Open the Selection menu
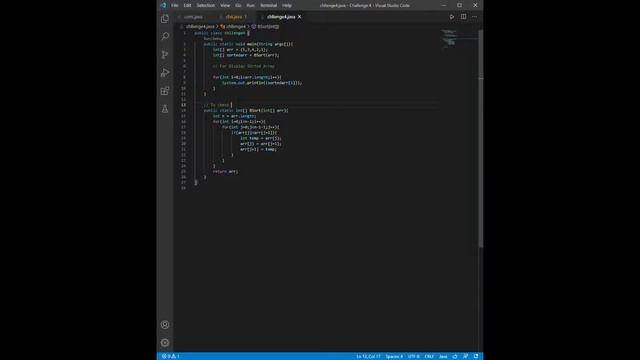The height and width of the screenshot is (360, 640). [x=206, y=5]
